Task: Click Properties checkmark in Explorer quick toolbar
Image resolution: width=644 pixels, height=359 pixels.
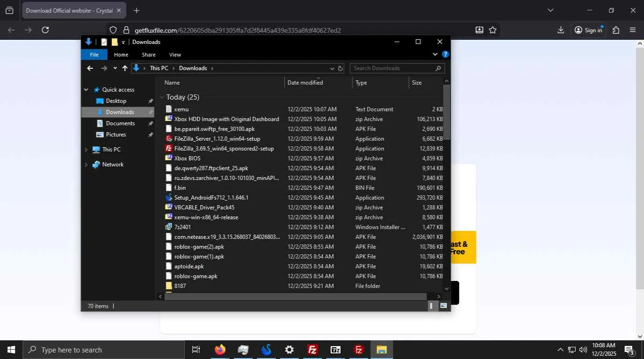Action: point(104,42)
